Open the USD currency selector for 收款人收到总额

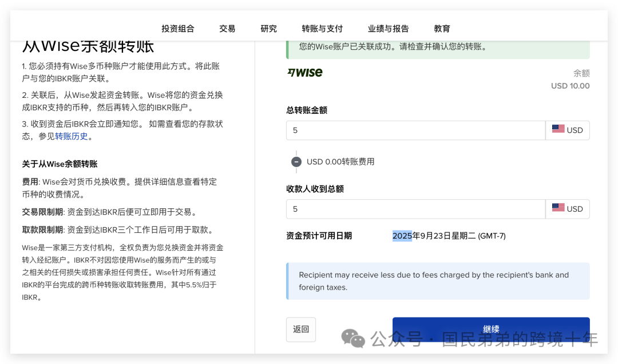568,208
